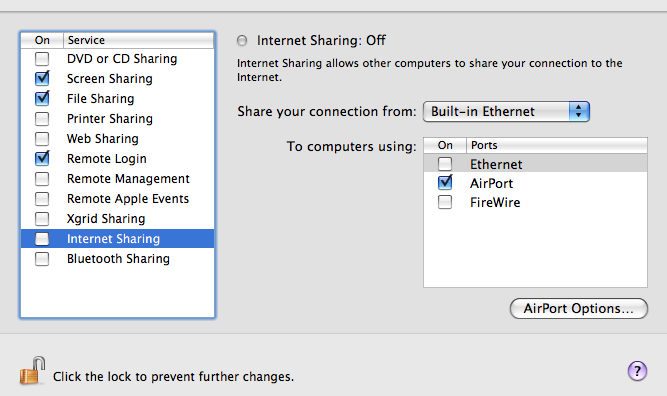Click the blue dropdown arrows stepper

click(x=579, y=111)
